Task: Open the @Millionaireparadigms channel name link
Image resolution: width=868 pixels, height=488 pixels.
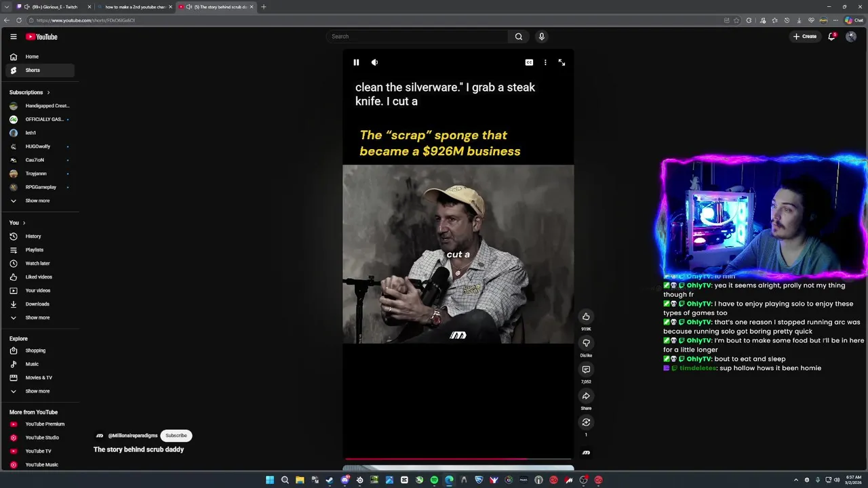Action: (133, 436)
